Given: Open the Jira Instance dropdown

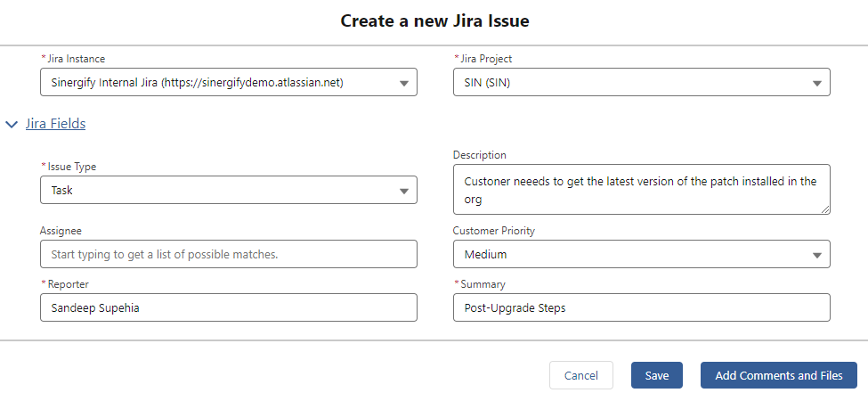Looking at the screenshot, I should click(228, 82).
